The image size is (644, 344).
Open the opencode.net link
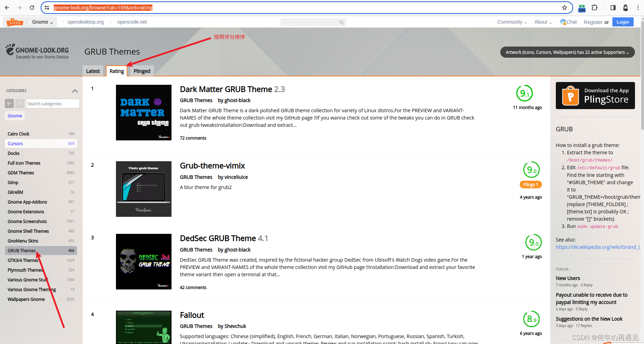tap(132, 22)
